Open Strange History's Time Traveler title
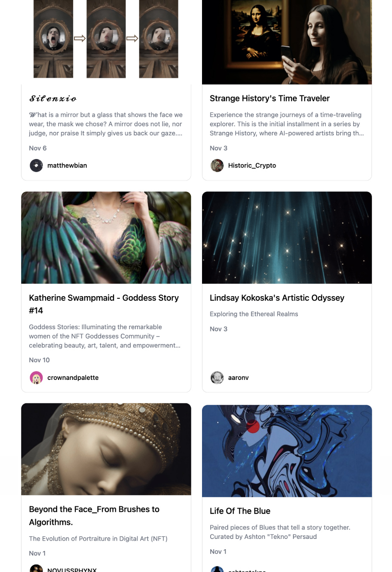 click(269, 98)
